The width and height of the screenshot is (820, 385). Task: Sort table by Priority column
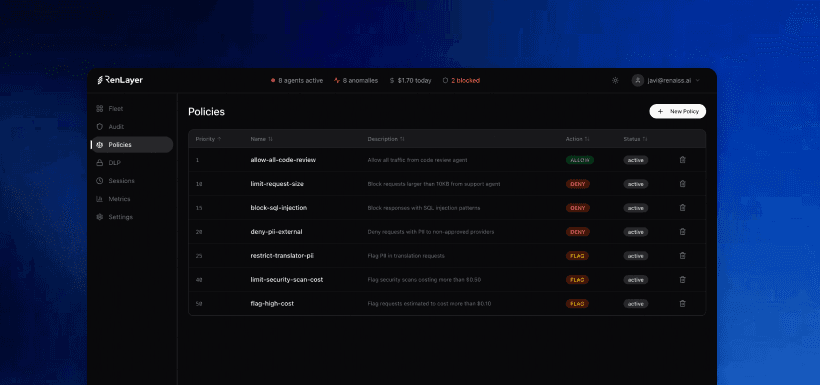[208, 139]
